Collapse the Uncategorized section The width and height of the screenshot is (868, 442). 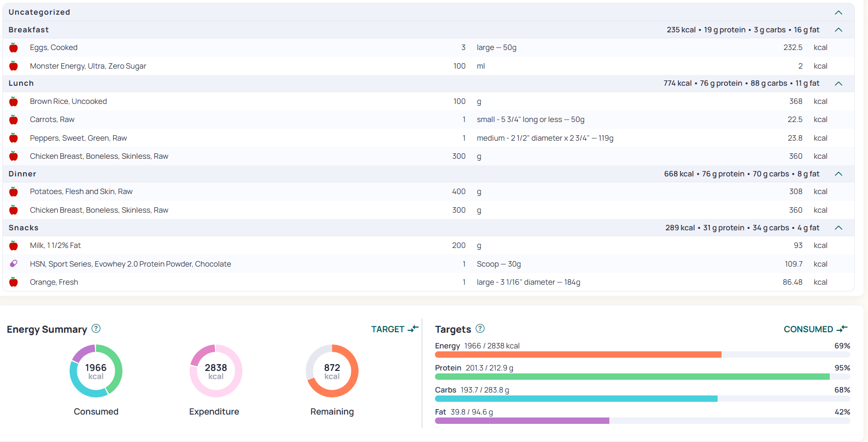point(839,12)
